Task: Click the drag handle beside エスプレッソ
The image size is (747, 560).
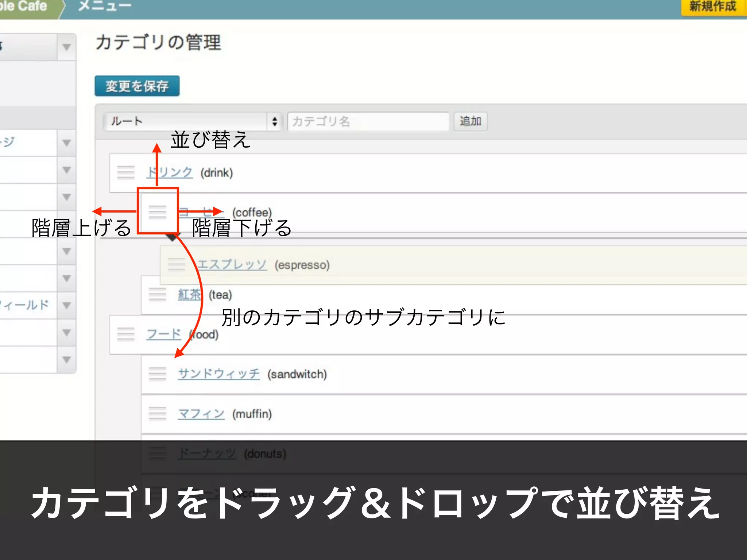Action: [x=176, y=264]
